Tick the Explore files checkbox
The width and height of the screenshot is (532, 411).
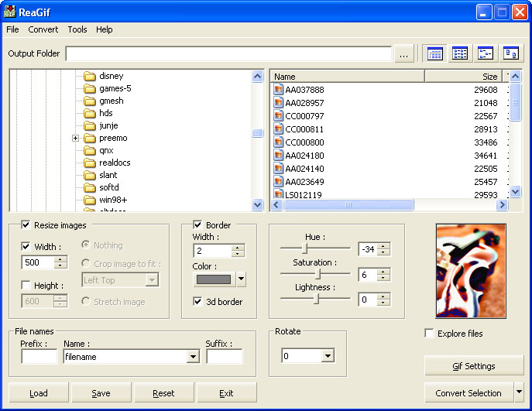click(x=430, y=334)
